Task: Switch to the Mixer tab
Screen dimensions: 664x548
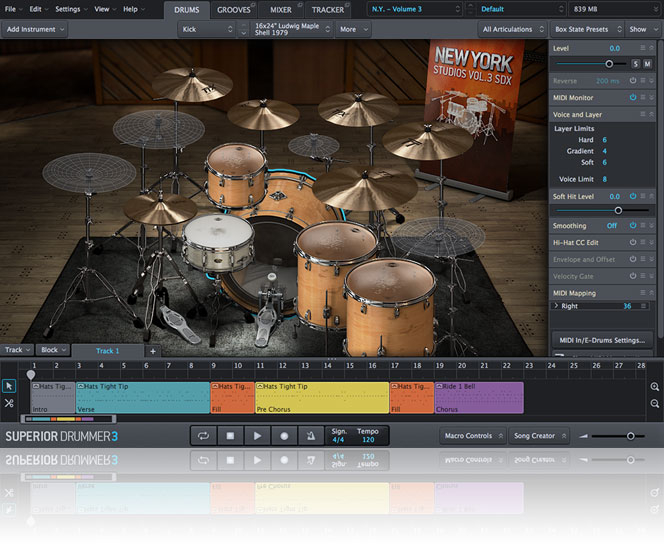Action: coord(281,9)
